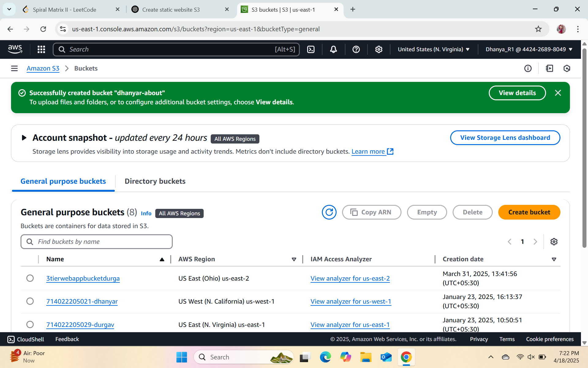Image resolution: width=588 pixels, height=368 pixels.
Task: Open AWS console settings gear in header
Action: tap(379, 49)
